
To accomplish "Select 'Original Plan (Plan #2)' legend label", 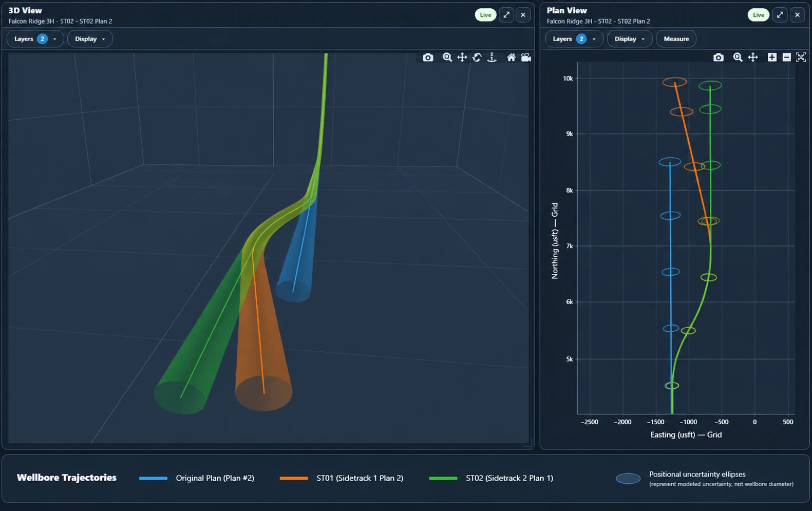I will (x=215, y=478).
